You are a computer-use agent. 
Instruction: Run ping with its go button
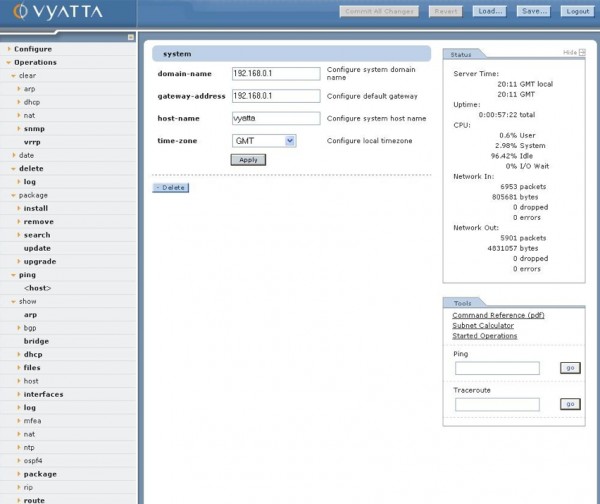point(570,368)
